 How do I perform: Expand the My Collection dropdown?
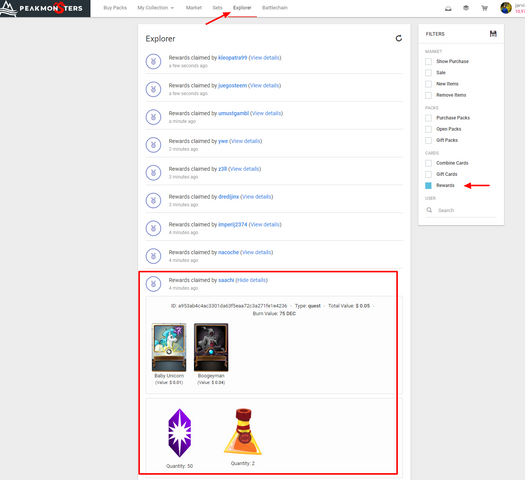156,8
